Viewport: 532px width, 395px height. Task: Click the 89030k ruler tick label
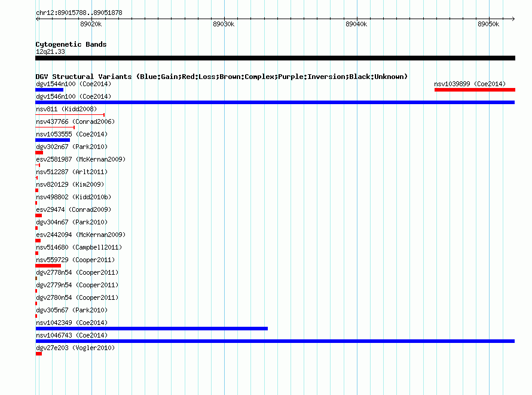point(224,24)
